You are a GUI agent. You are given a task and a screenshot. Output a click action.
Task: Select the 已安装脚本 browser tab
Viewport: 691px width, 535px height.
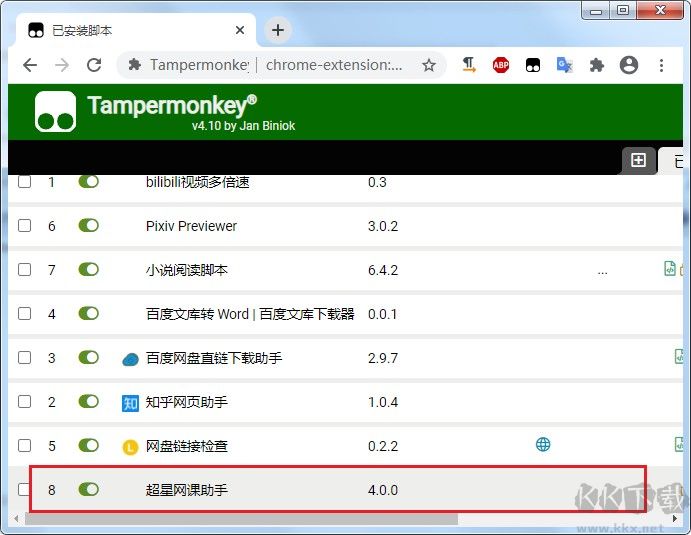point(136,30)
